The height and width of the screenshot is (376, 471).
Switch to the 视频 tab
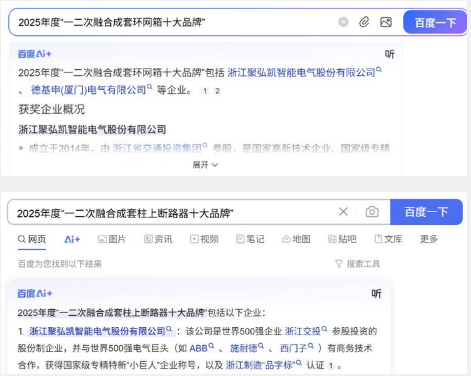pyautogui.click(x=204, y=239)
